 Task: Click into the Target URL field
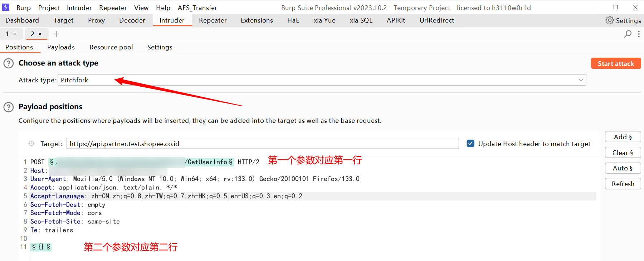tap(262, 144)
